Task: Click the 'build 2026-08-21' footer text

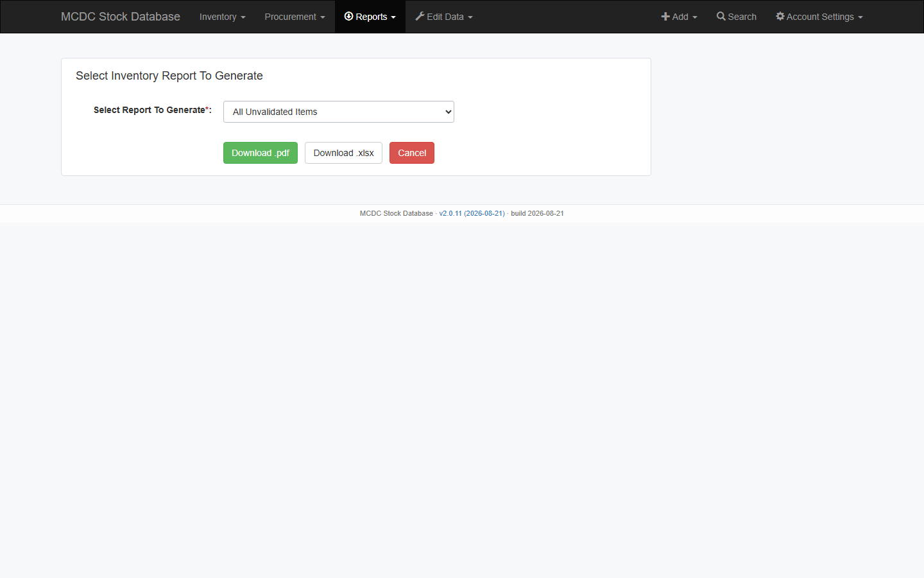Action: pyautogui.click(x=537, y=213)
